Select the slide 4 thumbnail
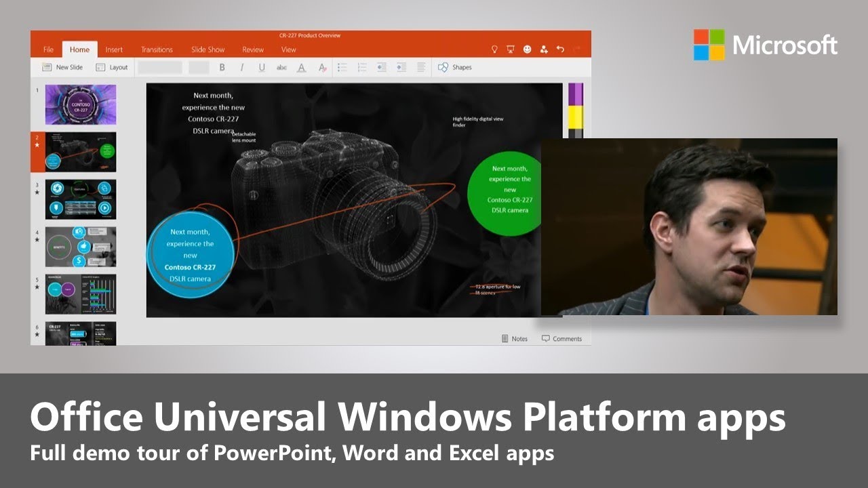The height and width of the screenshot is (488, 868). tap(81, 247)
